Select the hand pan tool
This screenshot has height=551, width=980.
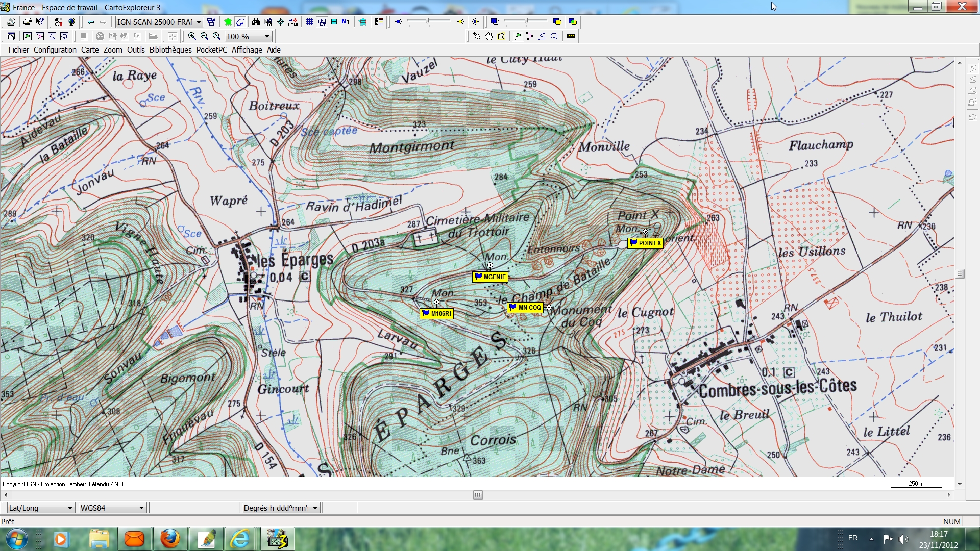click(489, 36)
